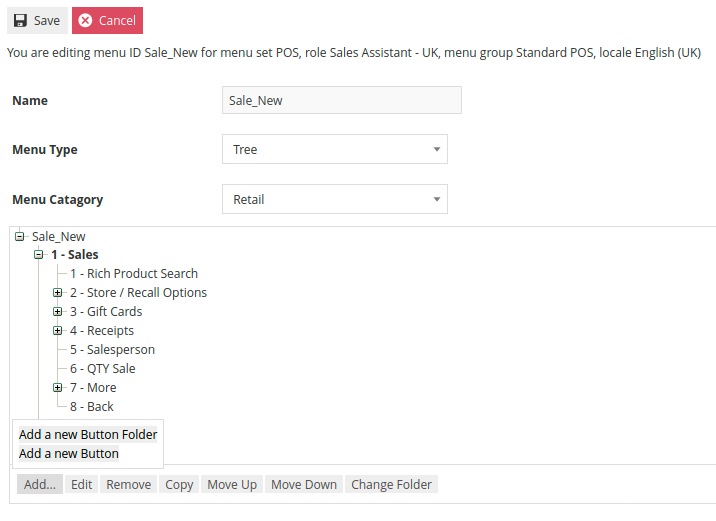Click the Change Folder button
The width and height of the screenshot is (716, 521).
point(391,484)
